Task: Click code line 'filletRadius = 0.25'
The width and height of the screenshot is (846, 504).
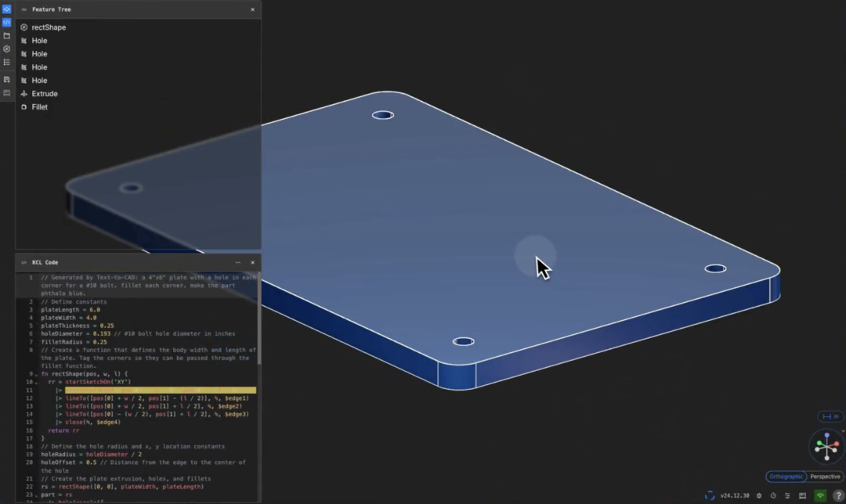Action: 74,342
